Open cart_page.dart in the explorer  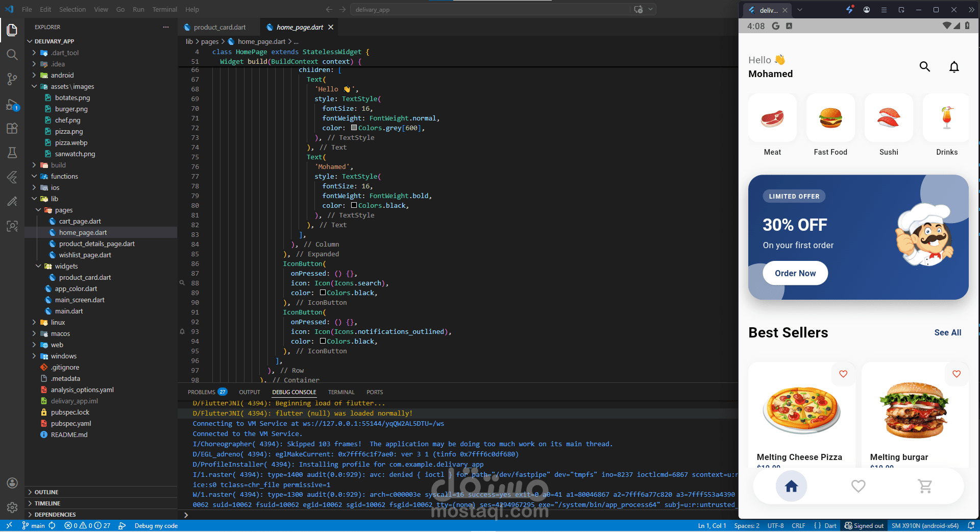pos(80,221)
